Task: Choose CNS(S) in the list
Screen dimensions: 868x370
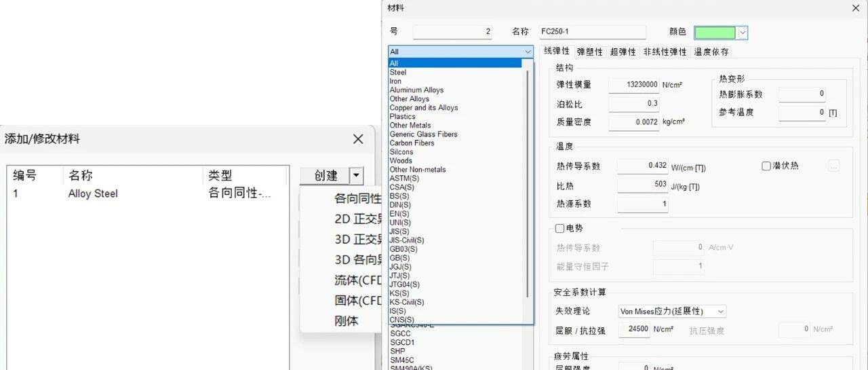Action: [401, 319]
